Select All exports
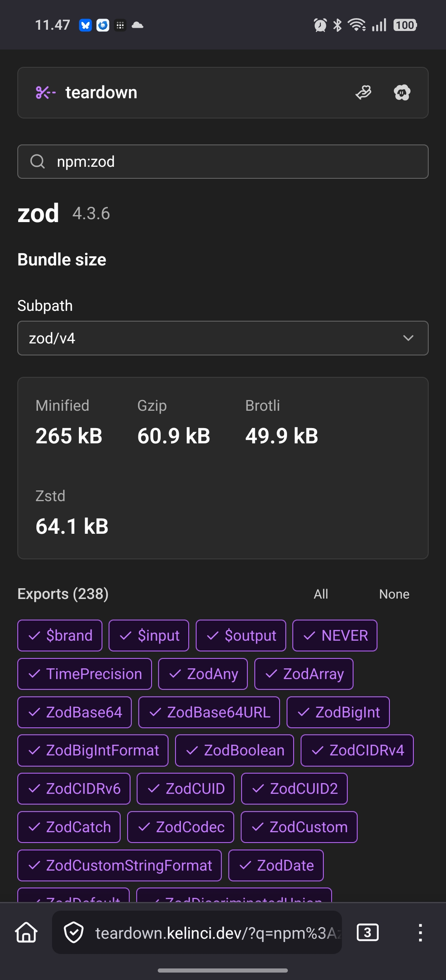 [x=321, y=594]
